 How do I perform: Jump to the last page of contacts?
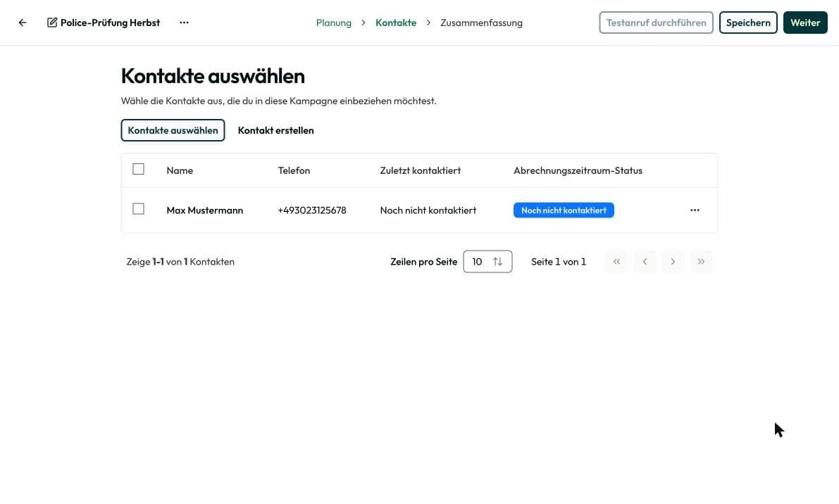pos(701,261)
